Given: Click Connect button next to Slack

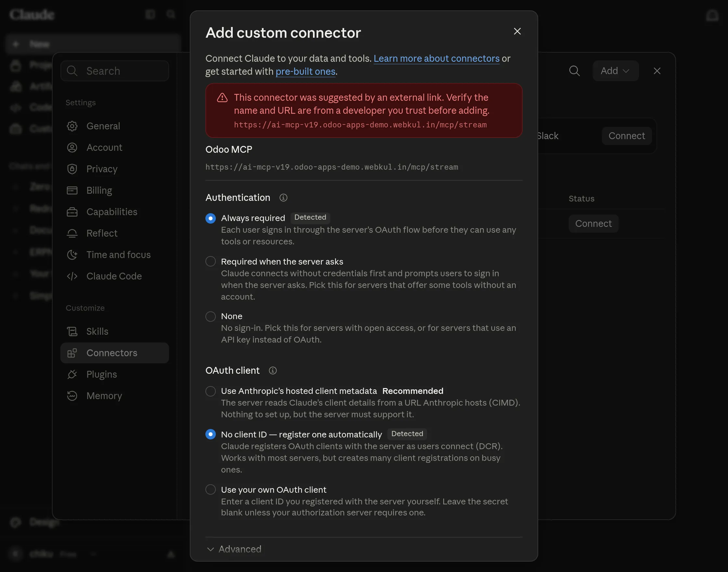Looking at the screenshot, I should pos(627,136).
